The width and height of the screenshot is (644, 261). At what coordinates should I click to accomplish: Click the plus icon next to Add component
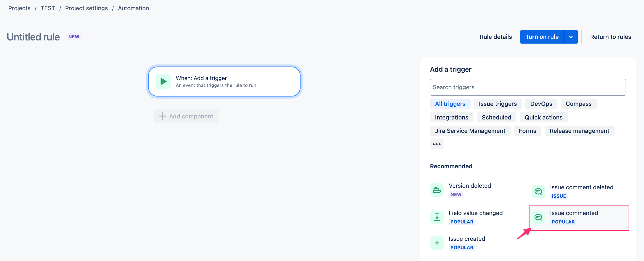click(162, 116)
